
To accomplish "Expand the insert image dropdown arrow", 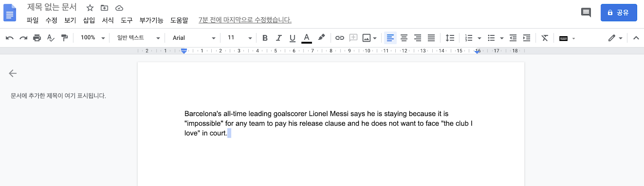I will pos(375,38).
